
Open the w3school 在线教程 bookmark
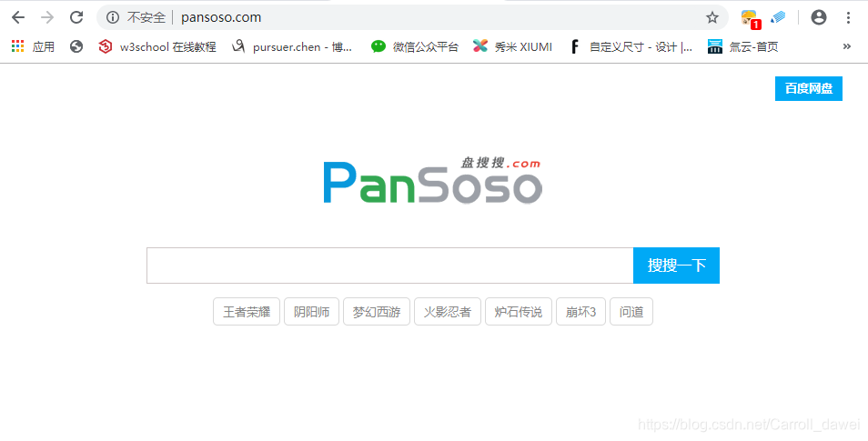pyautogui.click(x=157, y=47)
